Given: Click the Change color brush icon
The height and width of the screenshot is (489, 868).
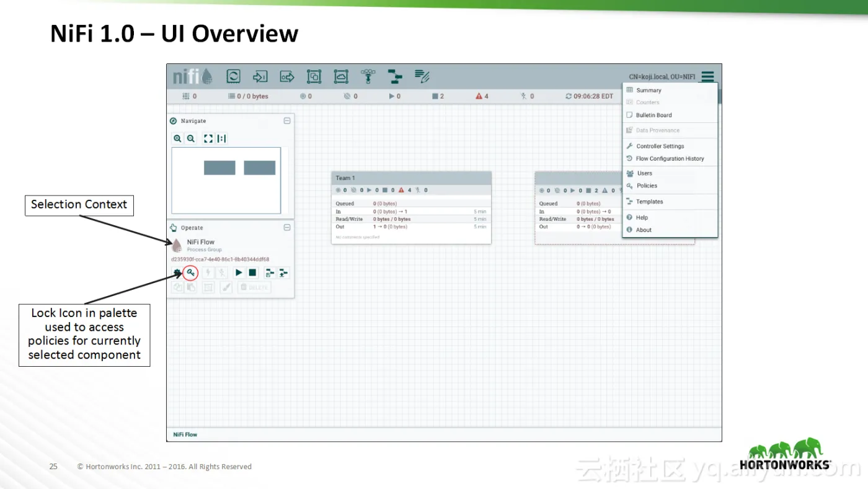Looking at the screenshot, I should (x=226, y=287).
